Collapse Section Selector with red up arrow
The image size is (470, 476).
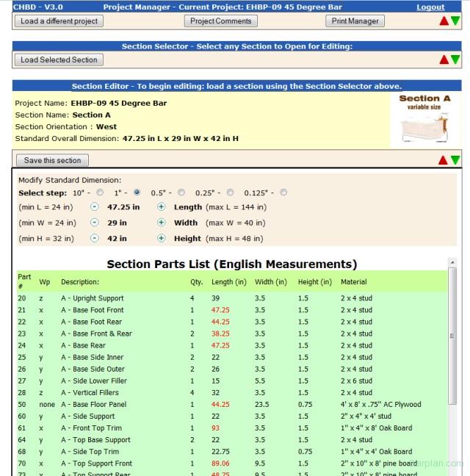click(444, 59)
